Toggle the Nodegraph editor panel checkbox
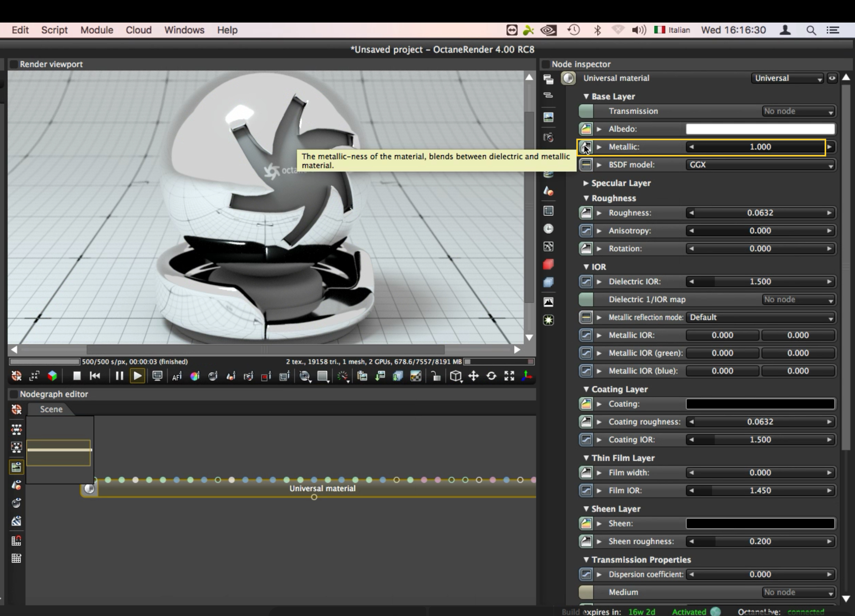855x616 pixels. coord(13,394)
